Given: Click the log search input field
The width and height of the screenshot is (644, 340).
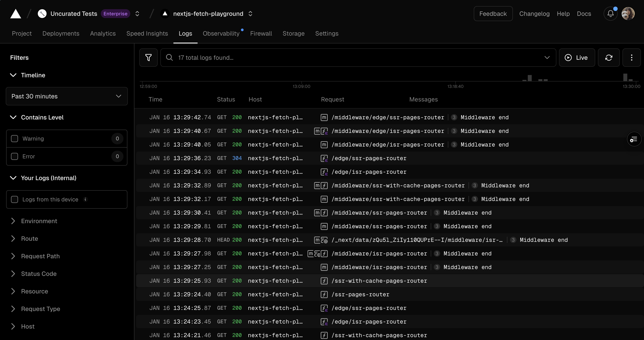Looking at the screenshot, I should (x=358, y=58).
